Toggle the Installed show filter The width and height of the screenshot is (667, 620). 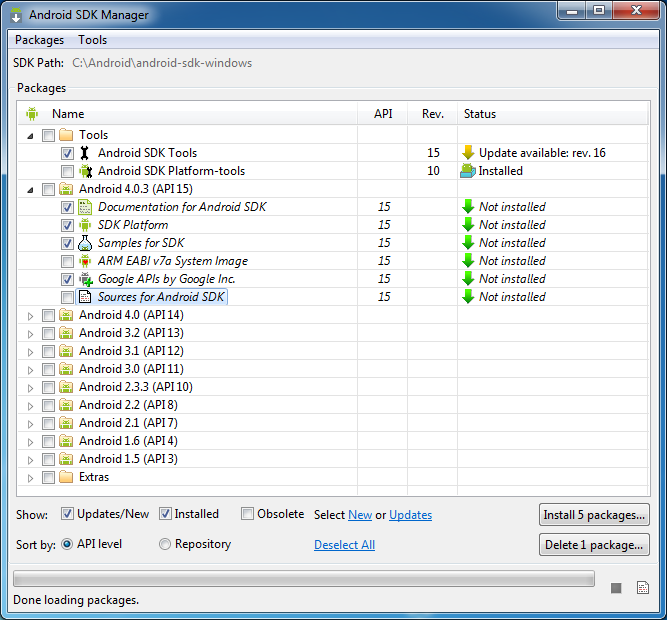(165, 514)
